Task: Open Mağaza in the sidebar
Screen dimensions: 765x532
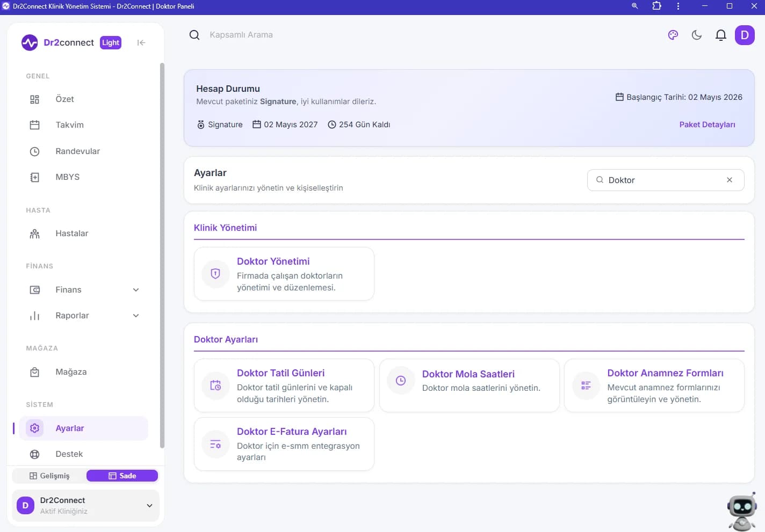Action: click(83, 372)
